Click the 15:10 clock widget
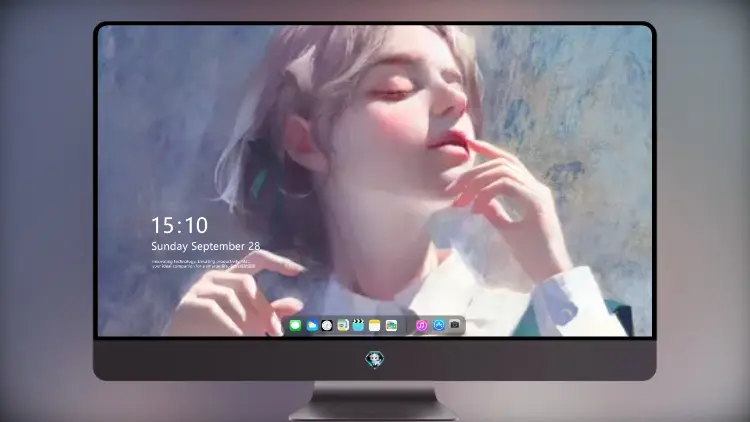This screenshot has width=750, height=422. 179,225
